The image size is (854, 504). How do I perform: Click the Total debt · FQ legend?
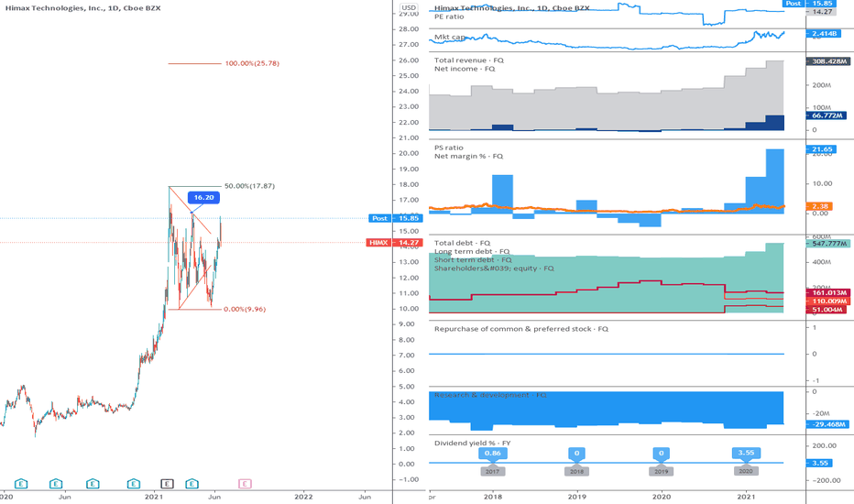[x=462, y=243]
